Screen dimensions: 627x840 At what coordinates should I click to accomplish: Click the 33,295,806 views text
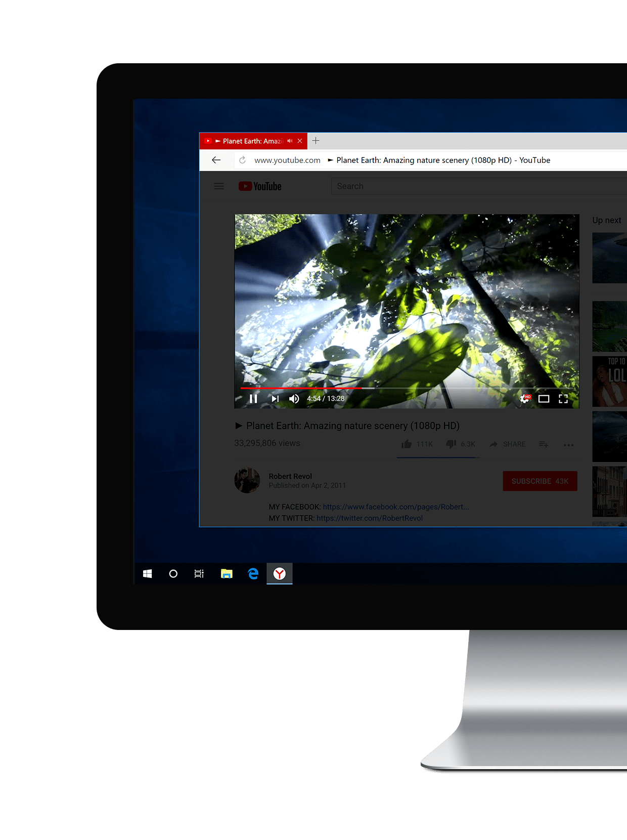[267, 443]
